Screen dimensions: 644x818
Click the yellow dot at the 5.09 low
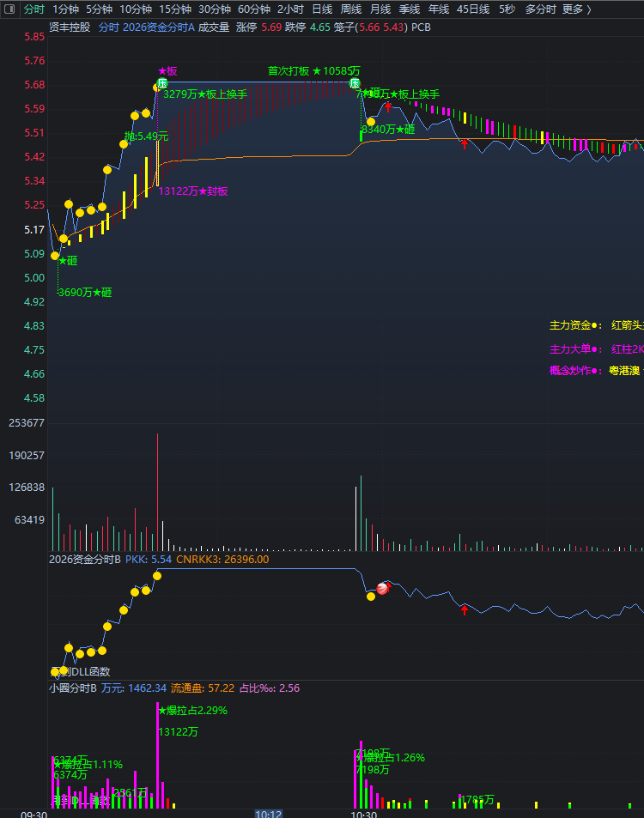55,256
